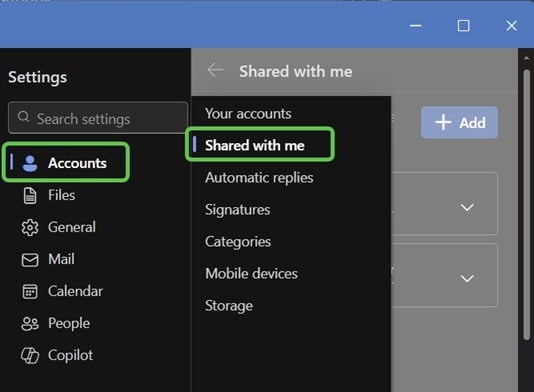Open Mobile devices settings

click(251, 274)
